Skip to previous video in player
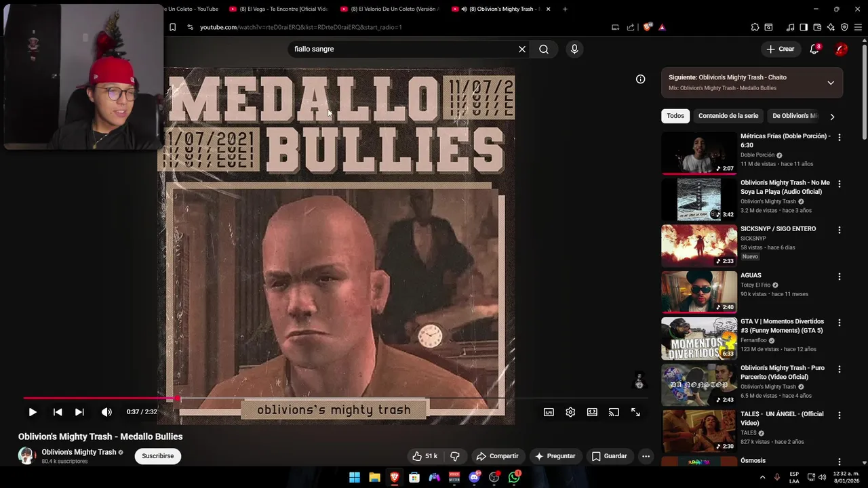Image resolution: width=868 pixels, height=488 pixels. 58,412
